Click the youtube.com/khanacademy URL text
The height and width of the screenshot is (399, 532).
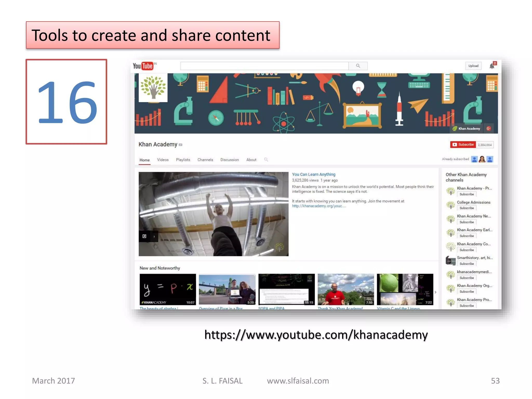[x=316, y=335]
